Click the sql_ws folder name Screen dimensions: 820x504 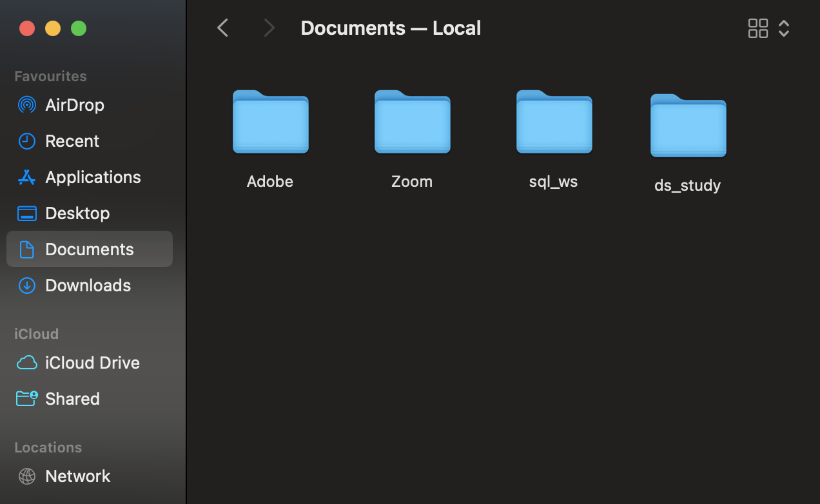point(553,182)
